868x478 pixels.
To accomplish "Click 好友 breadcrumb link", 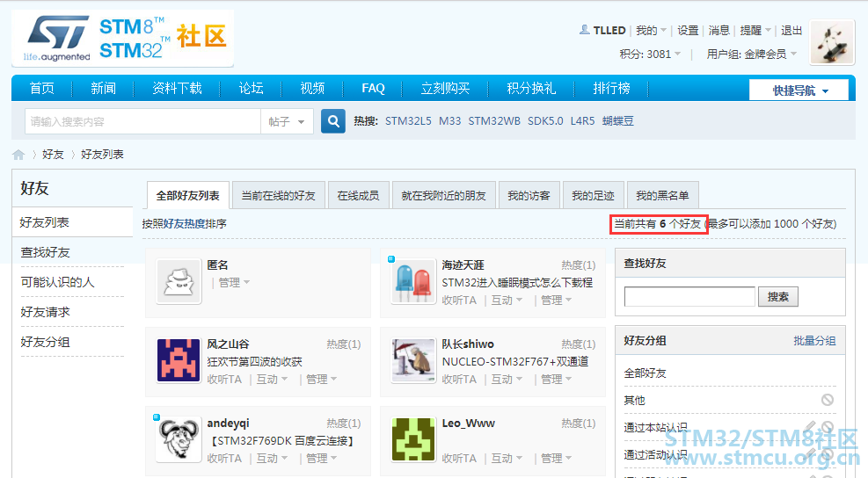I will 53,155.
